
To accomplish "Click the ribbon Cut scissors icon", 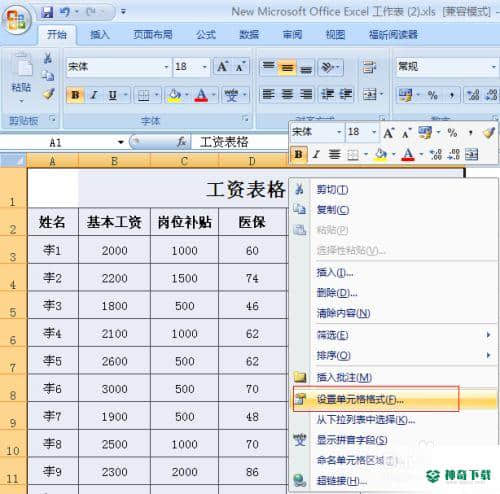I will click(48, 58).
